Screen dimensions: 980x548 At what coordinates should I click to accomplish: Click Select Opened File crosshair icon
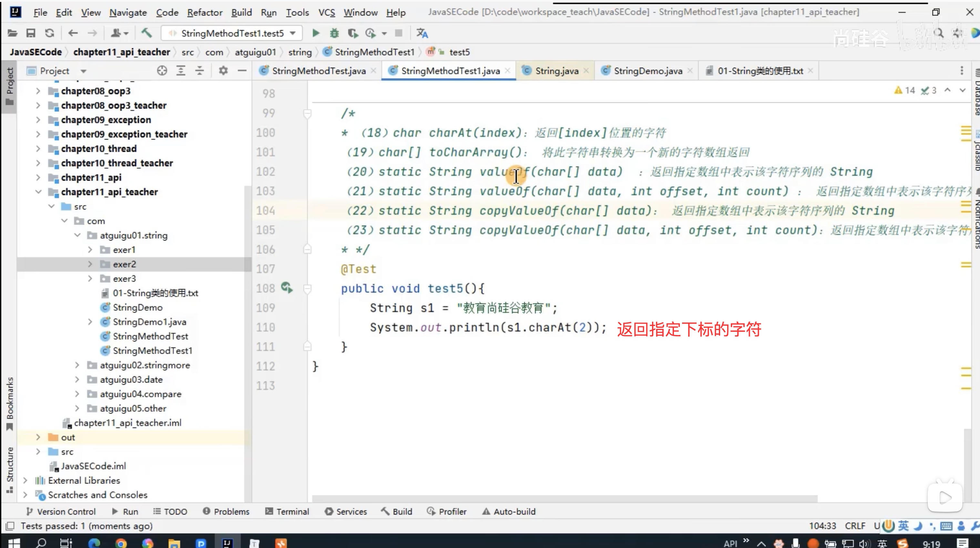pyautogui.click(x=162, y=71)
